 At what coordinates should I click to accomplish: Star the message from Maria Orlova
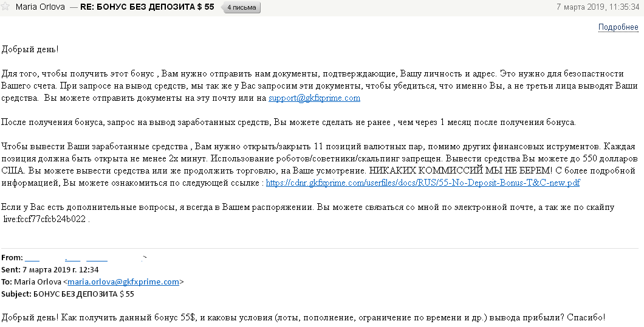click(x=6, y=7)
